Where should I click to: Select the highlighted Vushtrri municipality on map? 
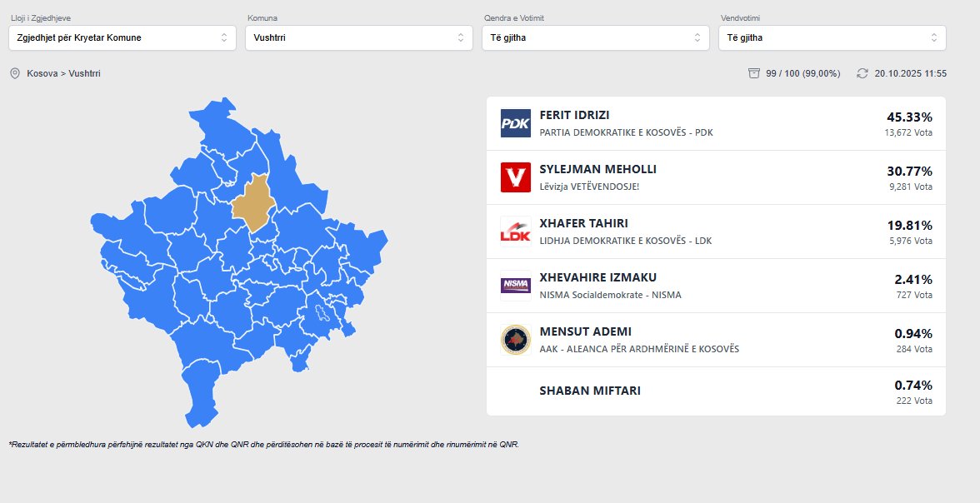252,205
